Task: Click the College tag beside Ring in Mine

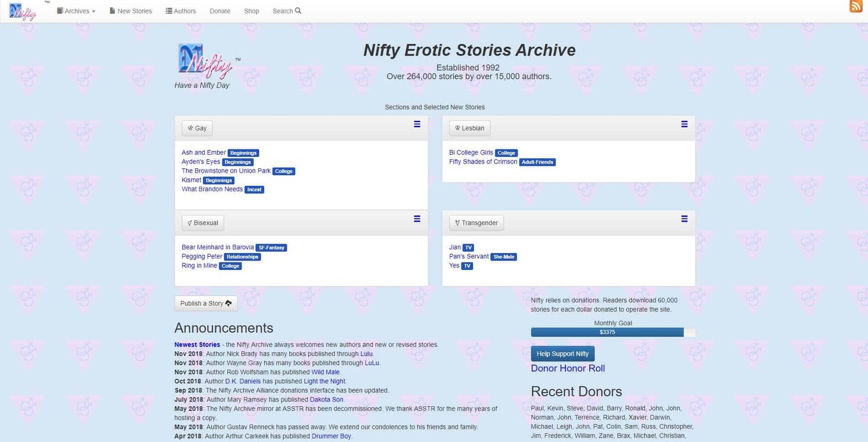Action: point(231,266)
